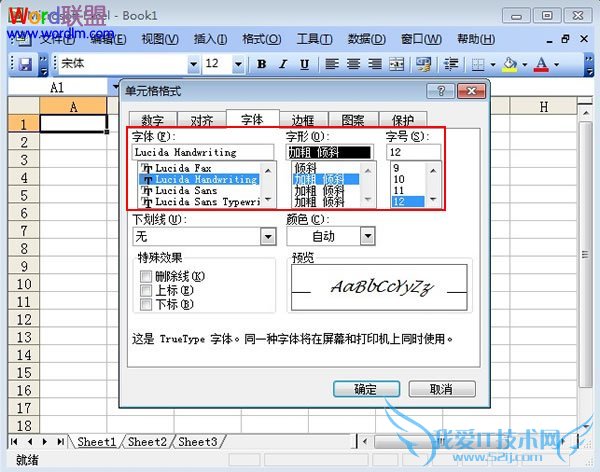Open the 窗口(W) menu
Screen dimensions: 600x472
tap(421, 39)
